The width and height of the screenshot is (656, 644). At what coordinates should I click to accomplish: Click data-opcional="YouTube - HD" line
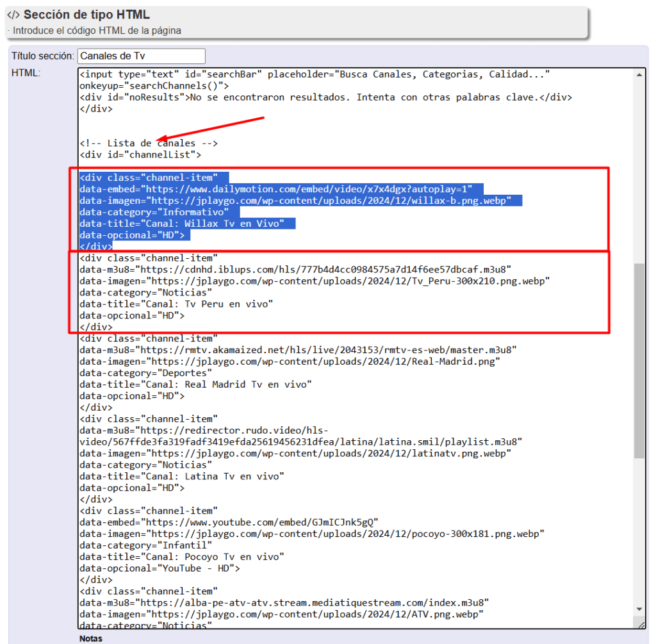tap(160, 568)
